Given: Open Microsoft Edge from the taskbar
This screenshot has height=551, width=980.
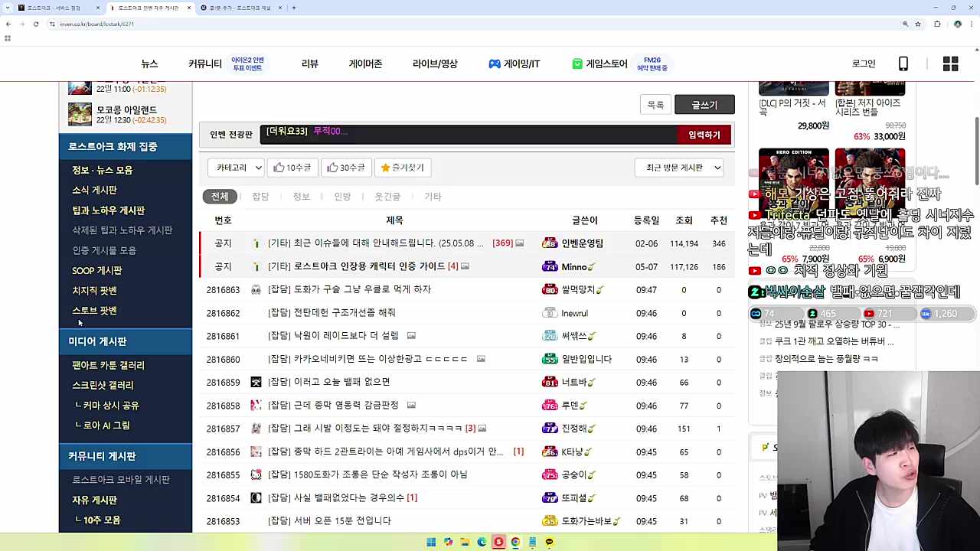Looking at the screenshot, I should pyautogui.click(x=482, y=542).
